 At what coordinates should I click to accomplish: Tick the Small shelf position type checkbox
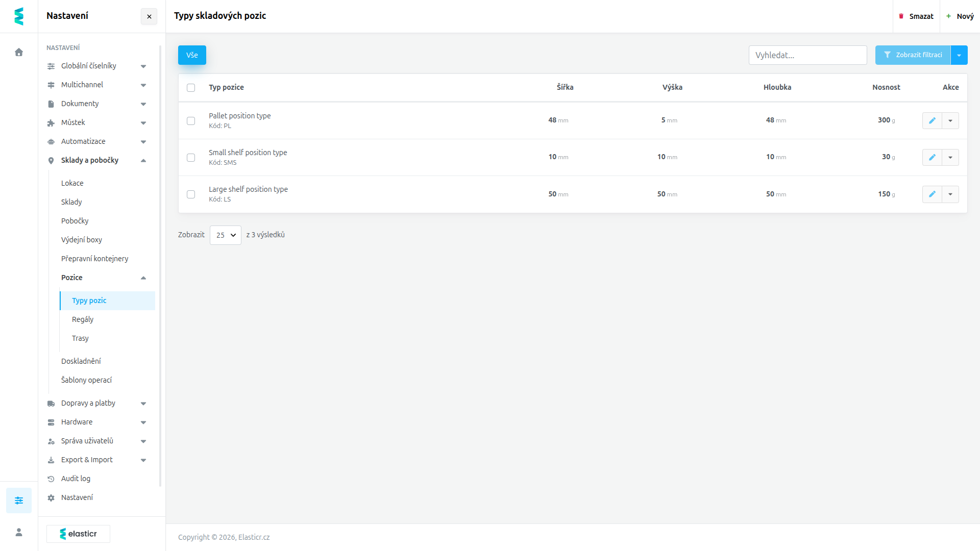(191, 158)
